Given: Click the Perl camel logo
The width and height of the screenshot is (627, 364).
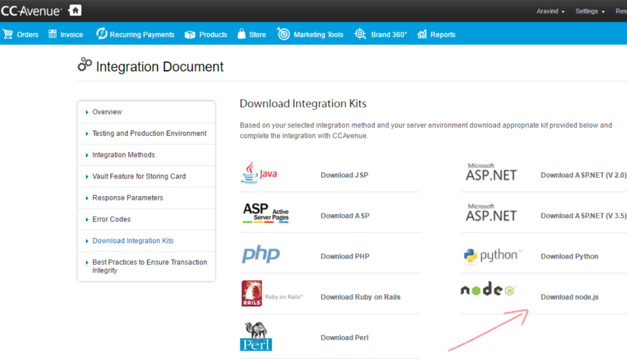Looking at the screenshot, I should (256, 336).
